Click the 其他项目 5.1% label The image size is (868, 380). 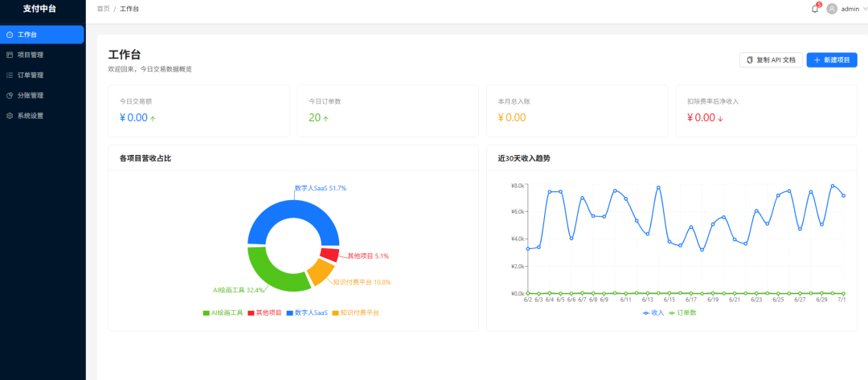click(x=368, y=256)
